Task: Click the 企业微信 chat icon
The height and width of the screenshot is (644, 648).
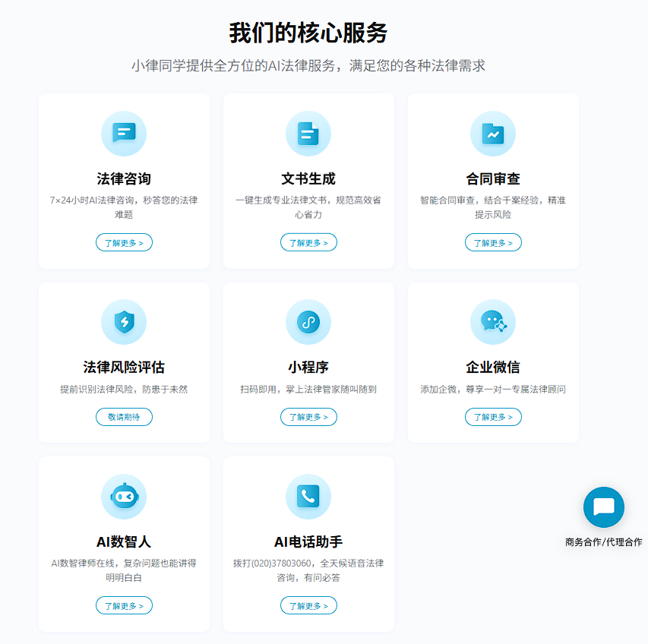Action: click(493, 322)
